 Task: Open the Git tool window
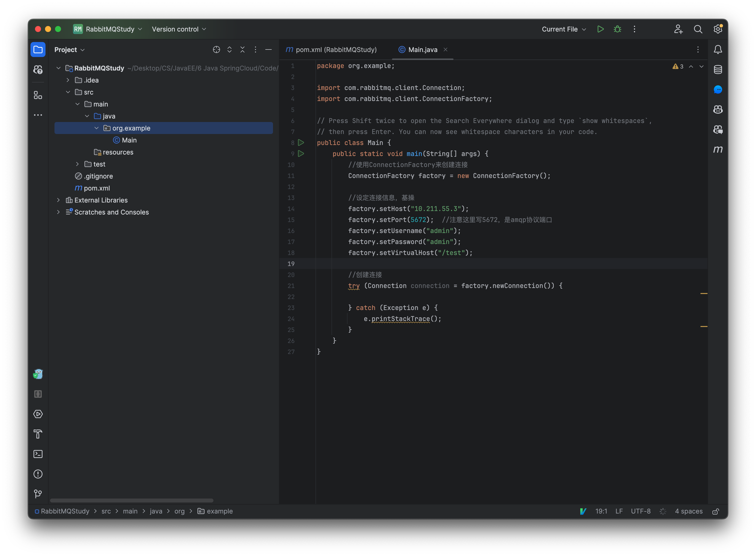pyautogui.click(x=38, y=494)
